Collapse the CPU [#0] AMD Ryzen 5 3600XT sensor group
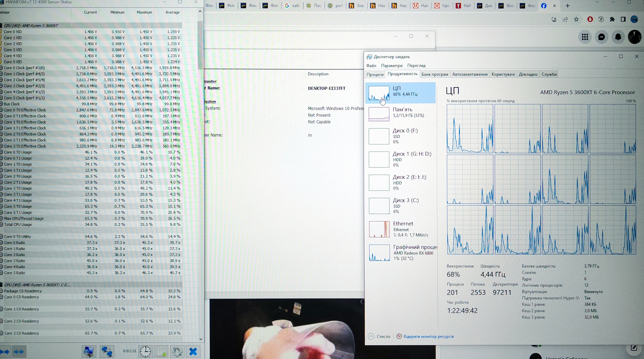 tap(2, 25)
